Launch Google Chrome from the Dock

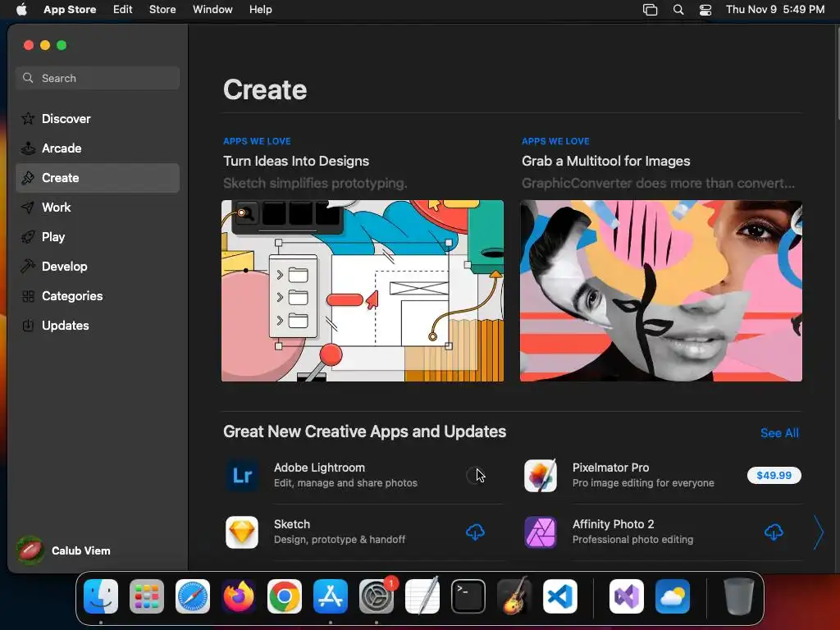(x=285, y=596)
